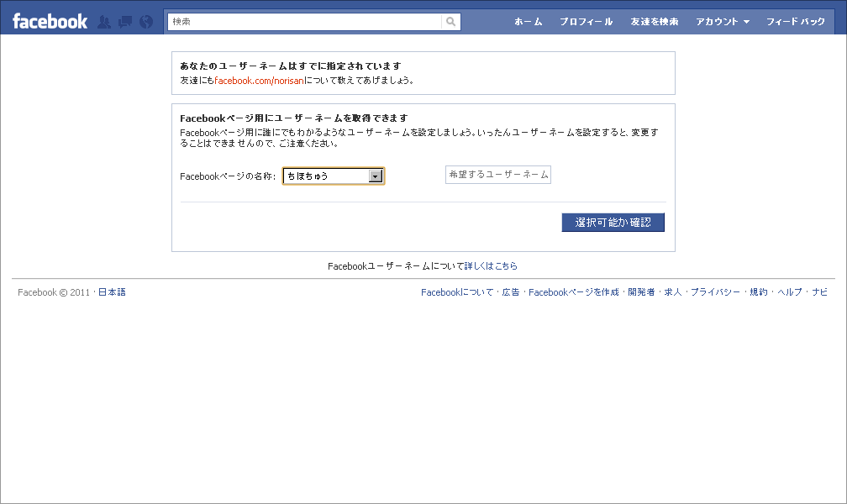Open Facebookについて footer link
Image resolution: width=847 pixels, height=504 pixels.
tap(457, 292)
